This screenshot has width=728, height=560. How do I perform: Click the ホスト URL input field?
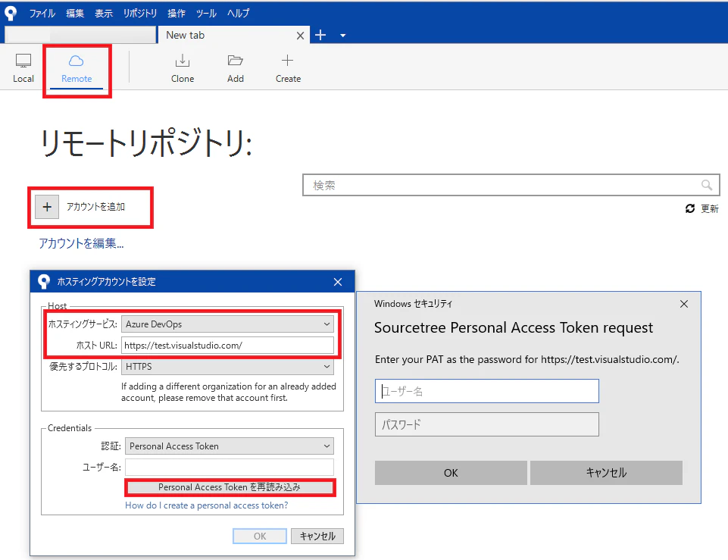click(x=227, y=346)
